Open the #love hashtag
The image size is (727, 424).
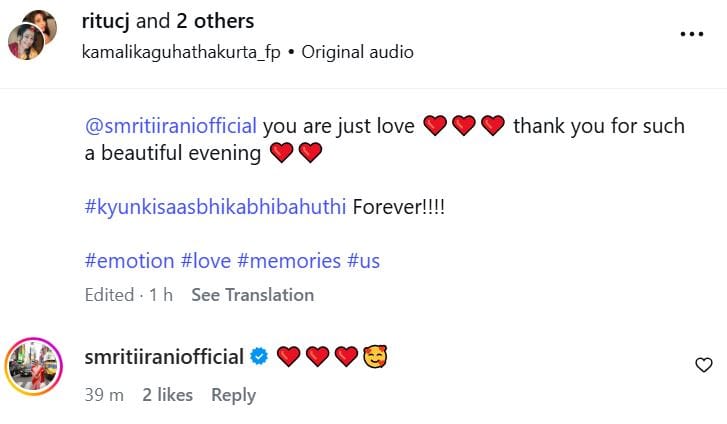[204, 261]
